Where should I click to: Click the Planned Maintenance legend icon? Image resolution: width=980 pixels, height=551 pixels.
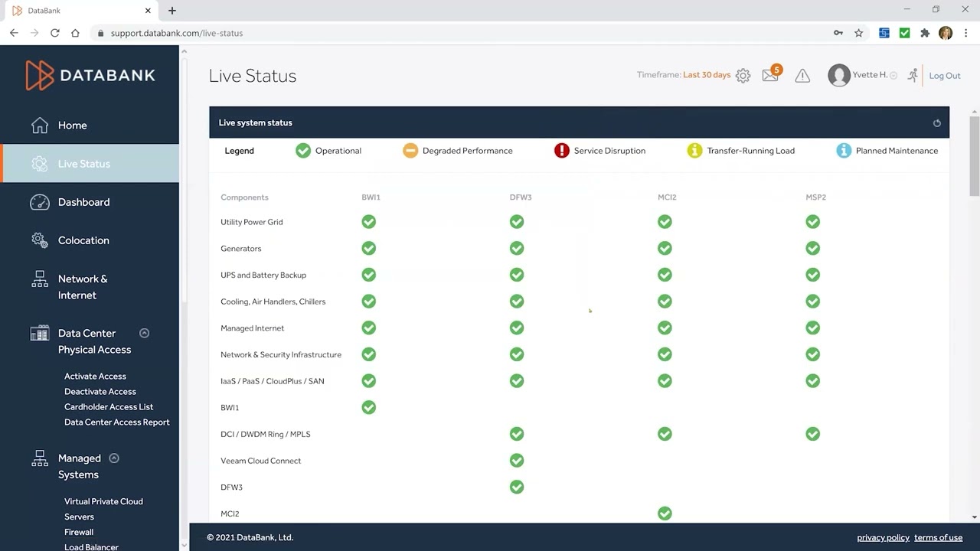point(844,151)
